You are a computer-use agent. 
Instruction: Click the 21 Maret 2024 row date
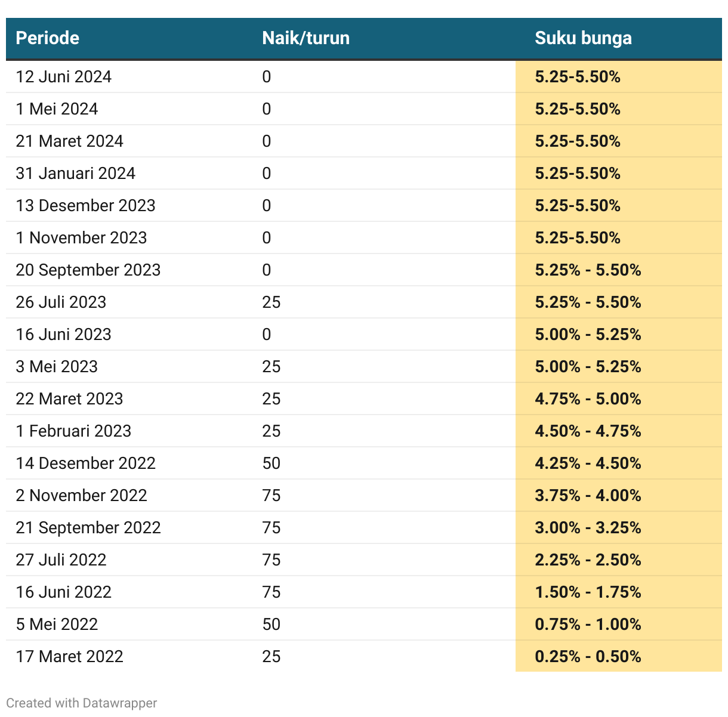tap(69, 141)
